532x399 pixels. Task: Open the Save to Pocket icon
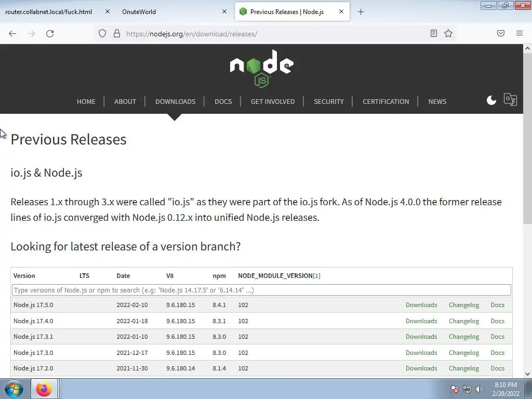pyautogui.click(x=501, y=33)
